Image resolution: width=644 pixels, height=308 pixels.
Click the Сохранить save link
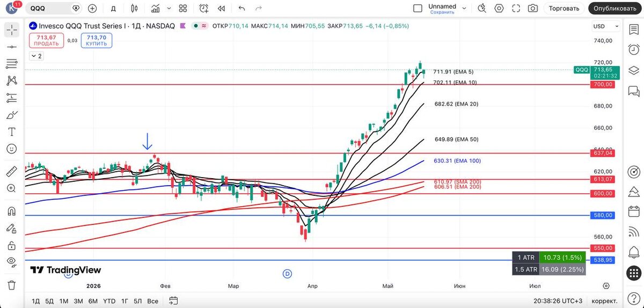[442, 12]
